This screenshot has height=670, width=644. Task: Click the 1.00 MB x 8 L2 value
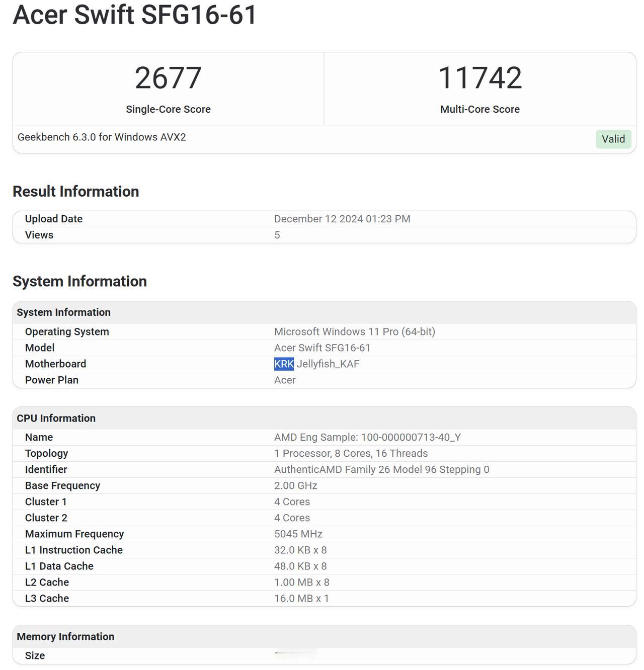coord(302,582)
